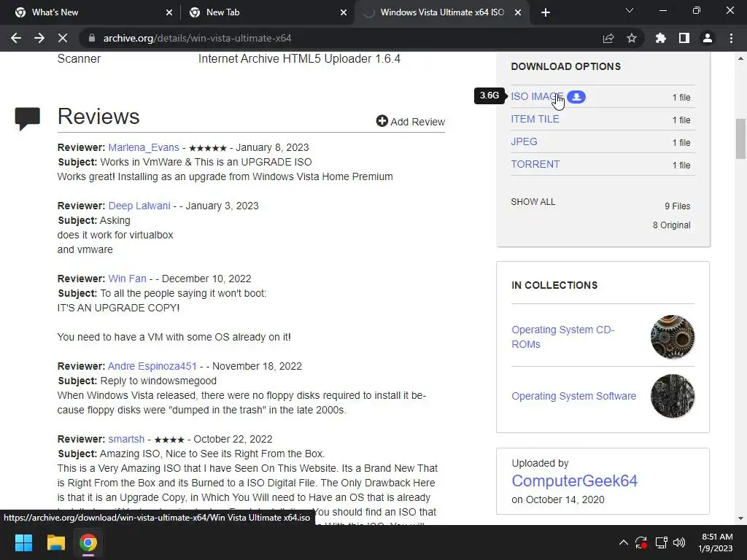Close the New Tab tab
The image size is (747, 560).
point(344,12)
